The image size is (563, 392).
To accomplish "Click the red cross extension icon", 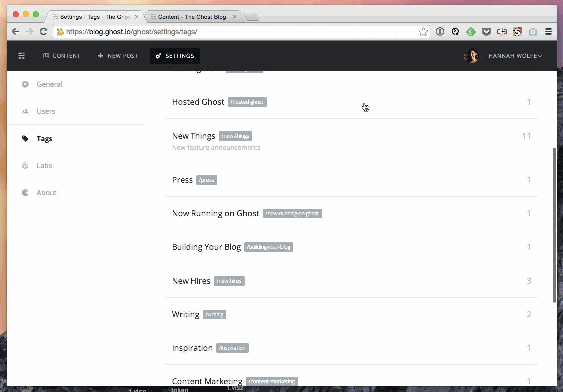I will pos(502,32).
